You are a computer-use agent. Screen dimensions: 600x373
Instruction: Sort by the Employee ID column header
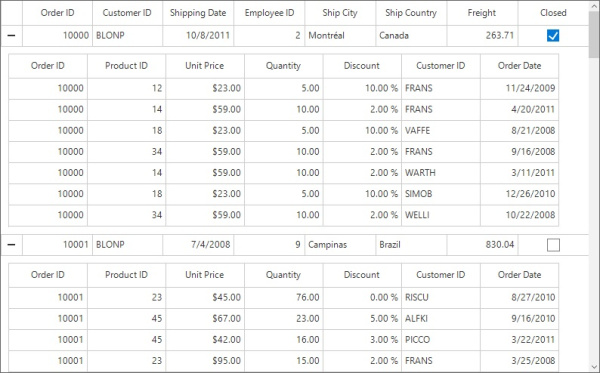(x=269, y=13)
